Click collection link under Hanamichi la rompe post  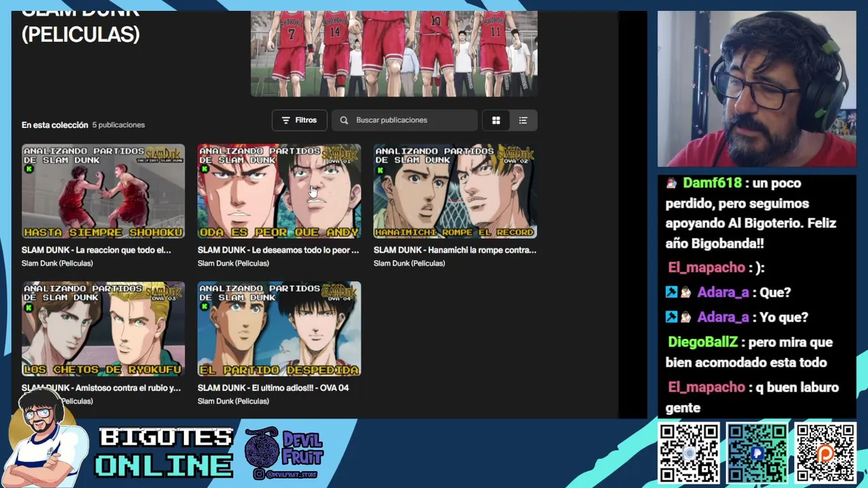coord(409,263)
